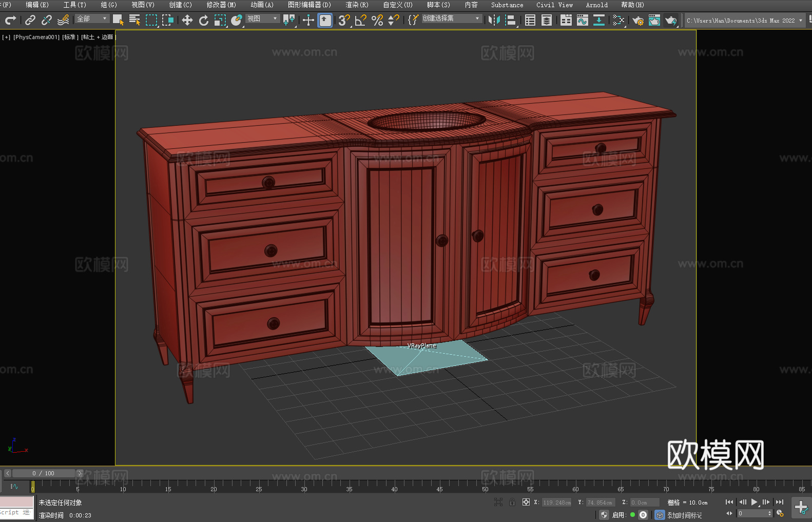Viewport: 812px width, 522px height.
Task: Select the Move tool
Action: coord(187,20)
